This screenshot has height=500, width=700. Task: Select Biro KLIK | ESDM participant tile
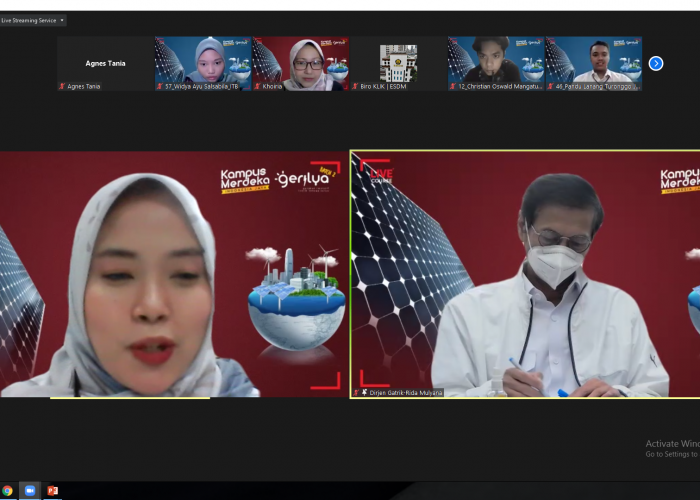(398, 63)
